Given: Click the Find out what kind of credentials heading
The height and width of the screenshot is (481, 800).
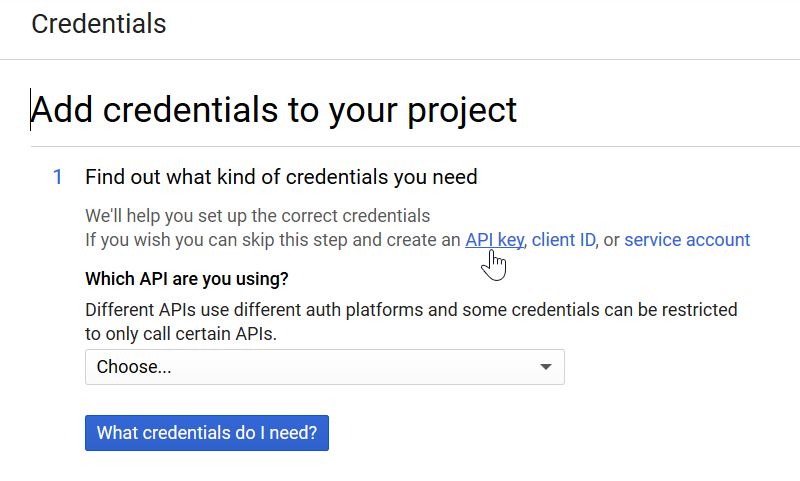Looking at the screenshot, I should (281, 177).
